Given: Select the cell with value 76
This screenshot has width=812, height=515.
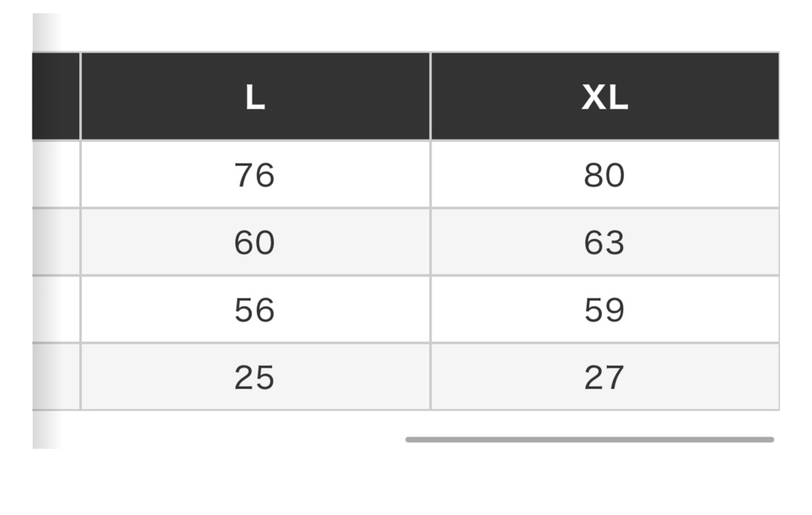Looking at the screenshot, I should pos(255,175).
